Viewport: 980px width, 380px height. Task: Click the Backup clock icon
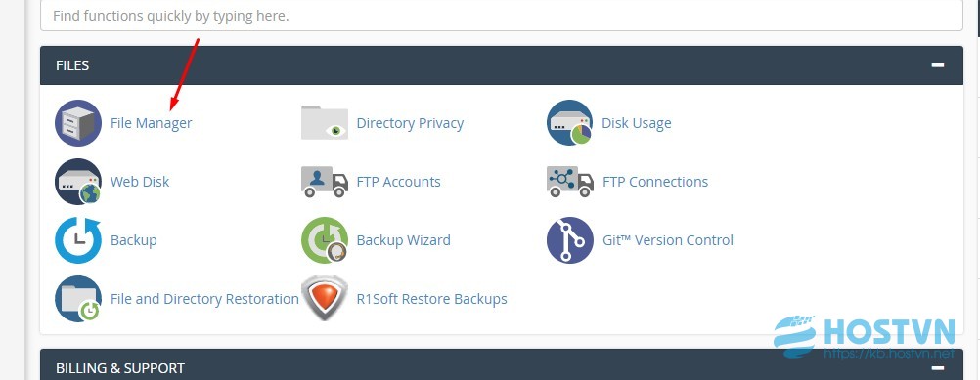coord(78,240)
